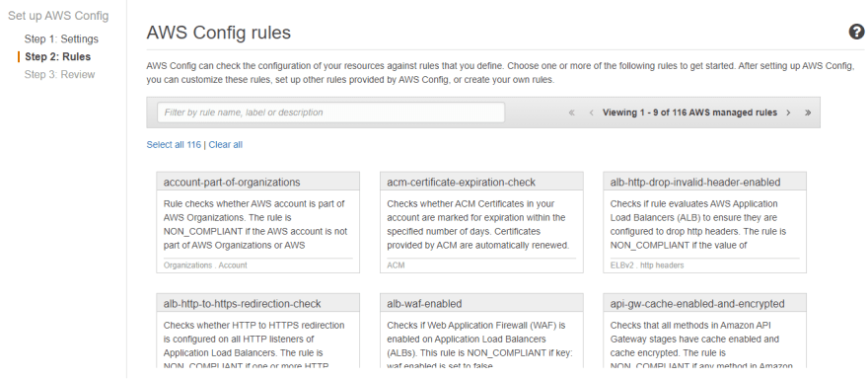Click Select all 116 link
868x379 pixels.
(174, 145)
